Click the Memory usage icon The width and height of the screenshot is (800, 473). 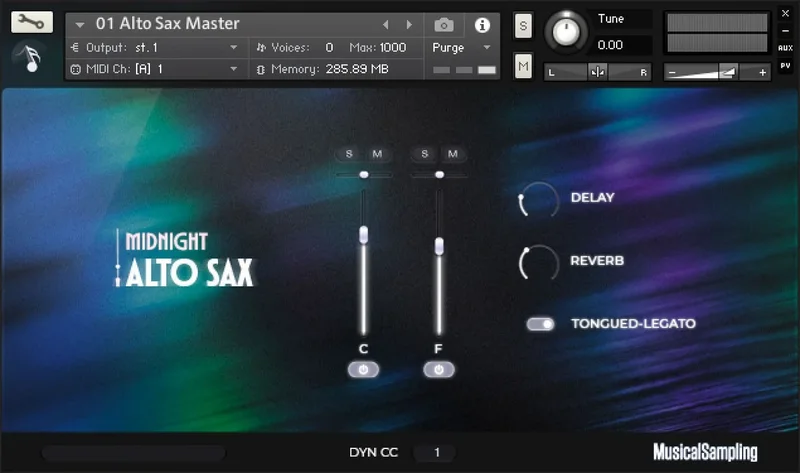tap(261, 69)
